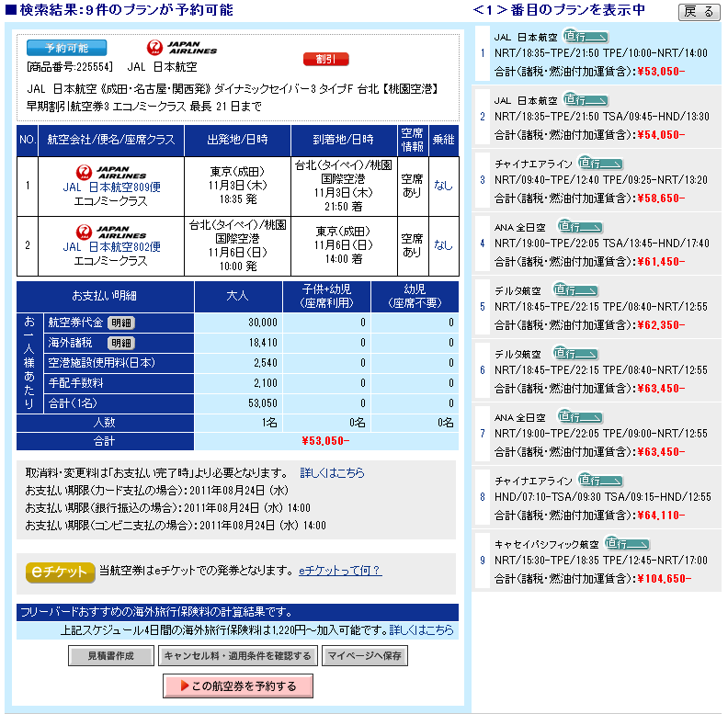This screenshot has height=714, width=728.
Task: Click この航空券を予約する reserve button
Action: click(238, 686)
